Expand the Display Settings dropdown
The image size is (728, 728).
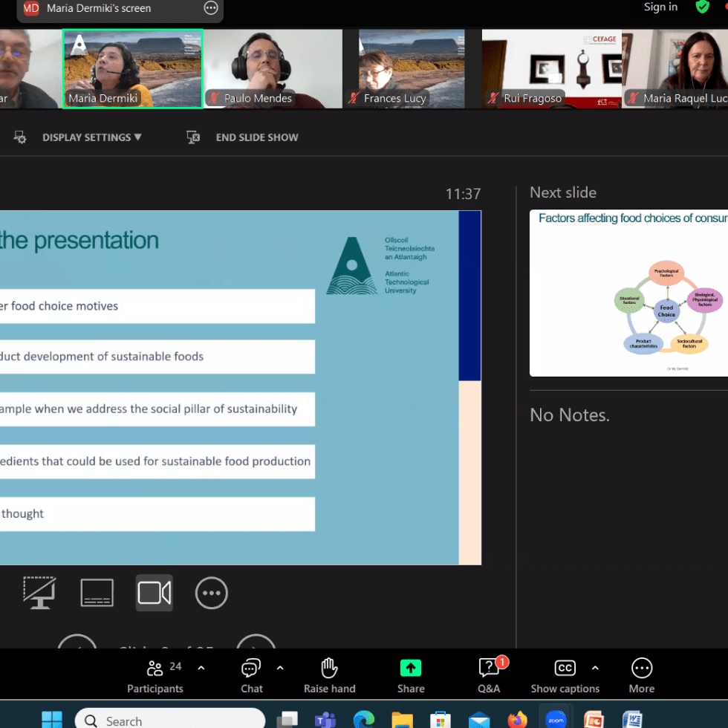coord(91,137)
